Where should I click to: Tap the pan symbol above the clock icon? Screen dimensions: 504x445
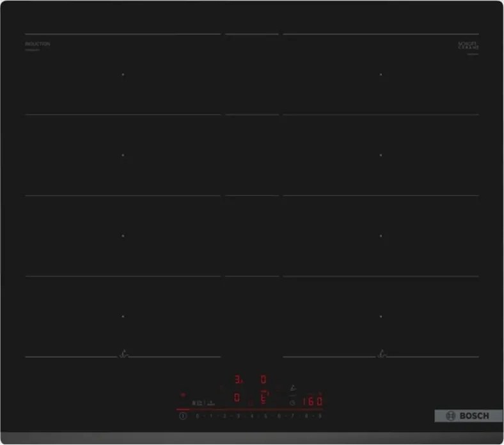click(293, 388)
